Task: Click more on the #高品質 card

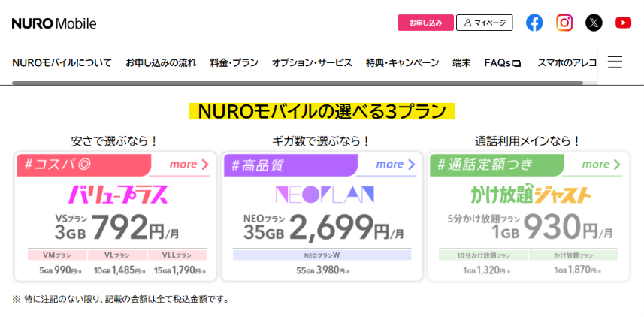Action: point(396,165)
